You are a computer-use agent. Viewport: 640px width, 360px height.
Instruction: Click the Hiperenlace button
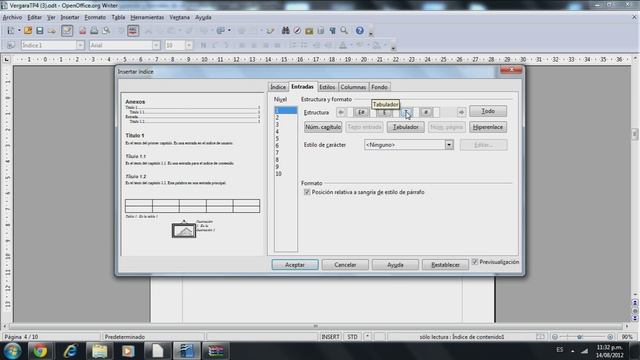[x=488, y=127]
